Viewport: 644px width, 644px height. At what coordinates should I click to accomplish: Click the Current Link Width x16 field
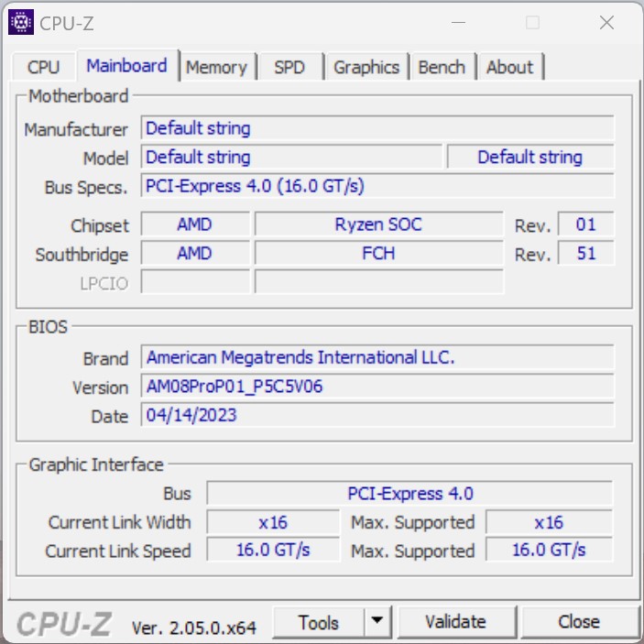coord(272,522)
